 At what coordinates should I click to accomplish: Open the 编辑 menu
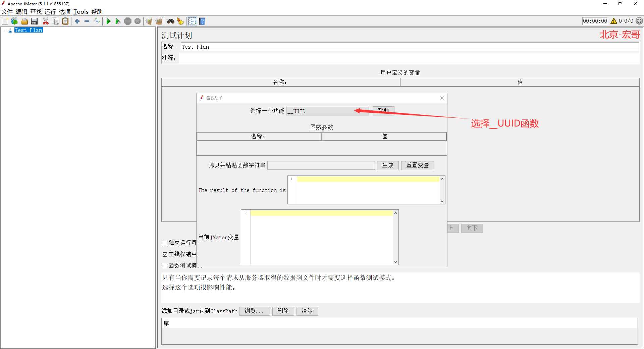[21, 12]
